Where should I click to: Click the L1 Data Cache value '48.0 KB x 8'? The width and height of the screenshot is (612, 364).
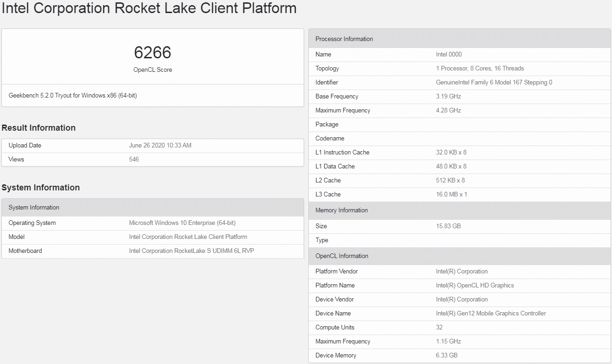[x=451, y=167]
